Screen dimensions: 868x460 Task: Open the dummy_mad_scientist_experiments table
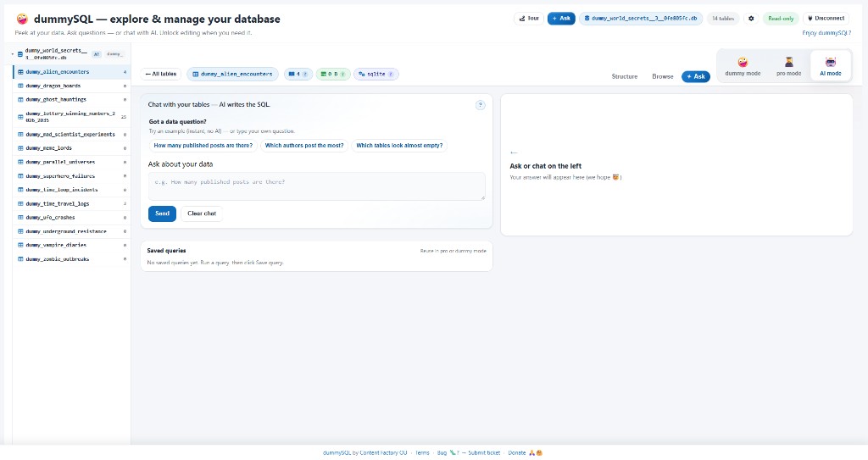click(x=71, y=134)
